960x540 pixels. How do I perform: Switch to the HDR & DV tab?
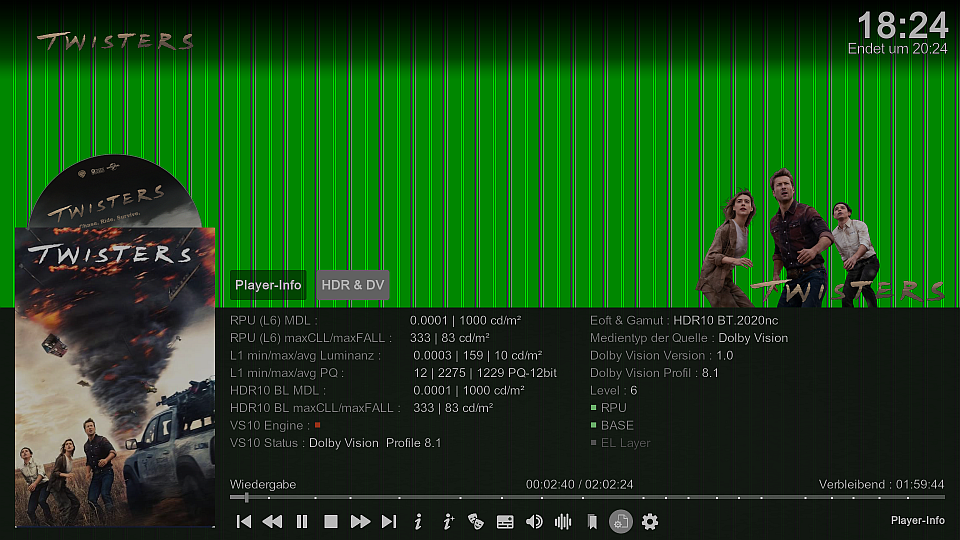(x=353, y=285)
